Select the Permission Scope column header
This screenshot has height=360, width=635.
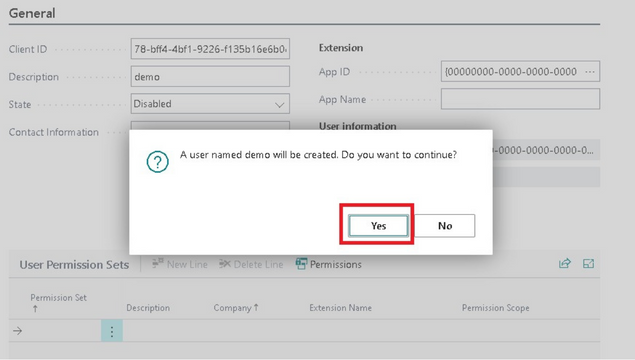click(496, 308)
